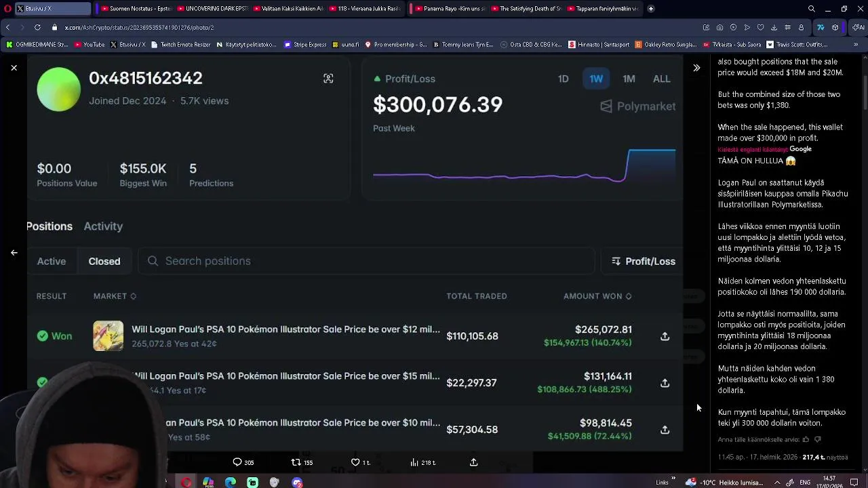This screenshot has height=488, width=868.
Task: Open the Stripe Express bookmark
Action: coord(305,45)
